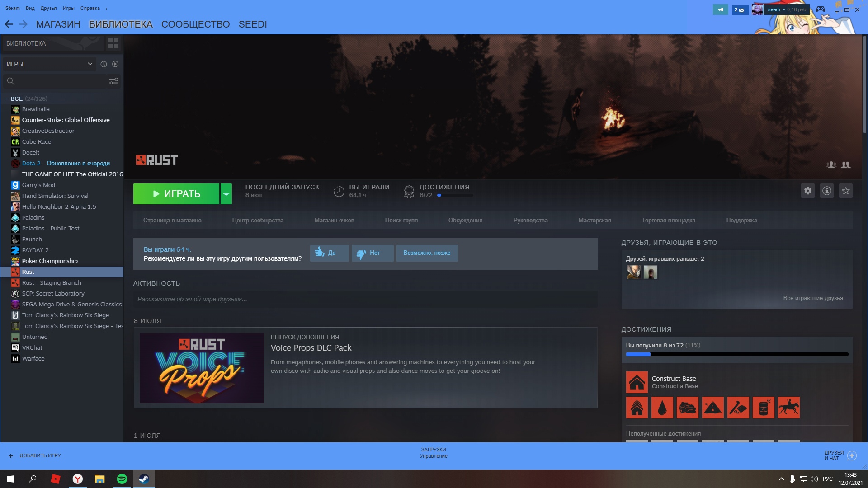Open File Explorer from taskbar

point(100,479)
